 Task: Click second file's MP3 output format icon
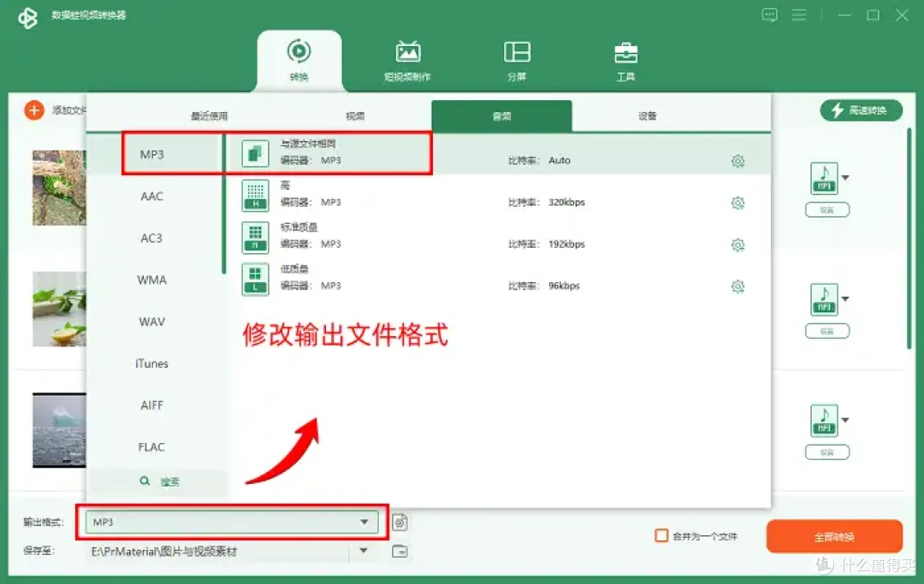(824, 299)
